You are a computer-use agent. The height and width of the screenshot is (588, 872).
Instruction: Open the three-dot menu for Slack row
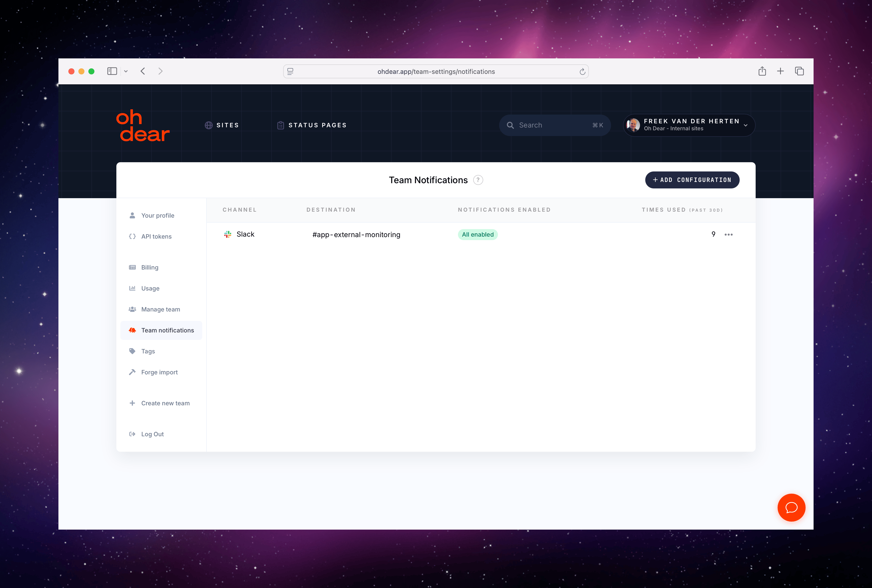729,235
